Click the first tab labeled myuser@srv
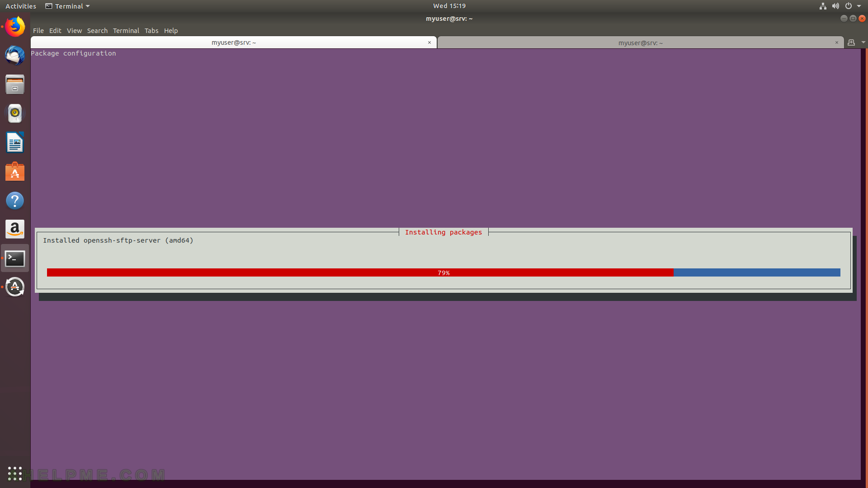The image size is (868, 488). 233,42
